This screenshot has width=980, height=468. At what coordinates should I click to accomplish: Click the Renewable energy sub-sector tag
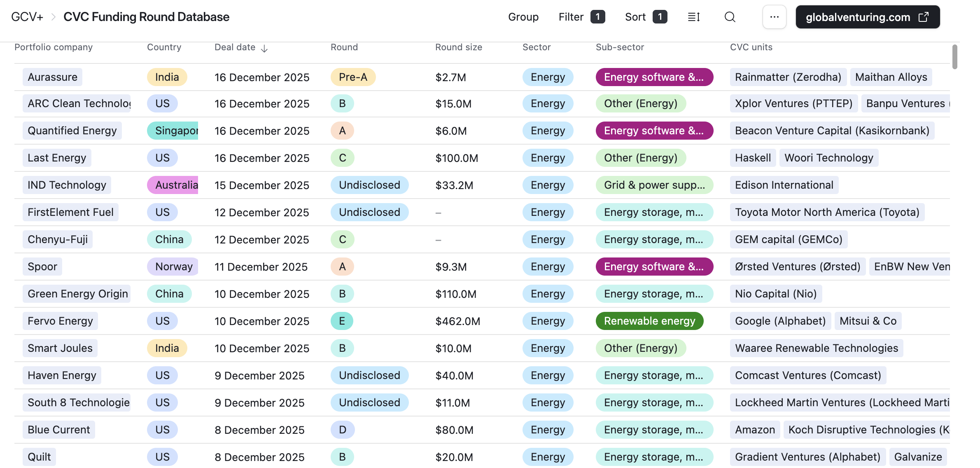tap(649, 321)
